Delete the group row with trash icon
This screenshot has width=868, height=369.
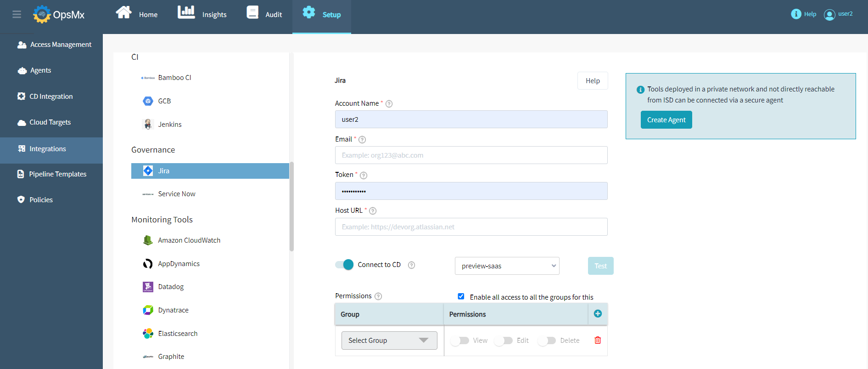point(598,340)
